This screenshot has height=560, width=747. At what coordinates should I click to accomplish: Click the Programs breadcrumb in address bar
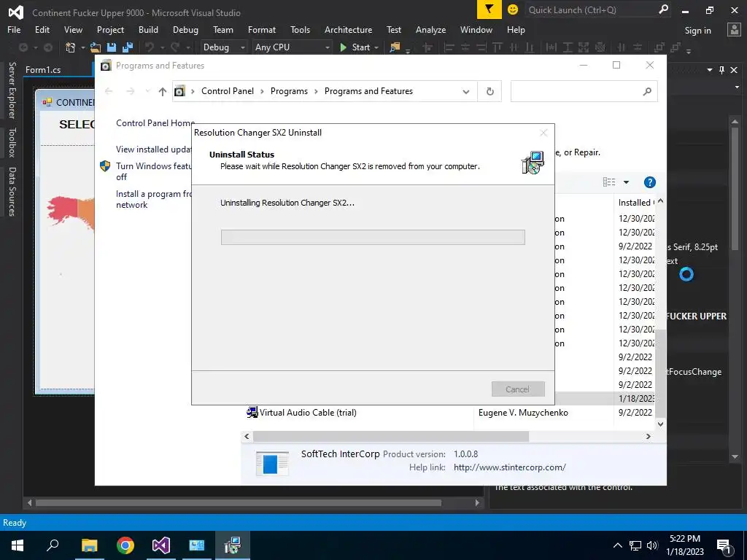pos(289,91)
